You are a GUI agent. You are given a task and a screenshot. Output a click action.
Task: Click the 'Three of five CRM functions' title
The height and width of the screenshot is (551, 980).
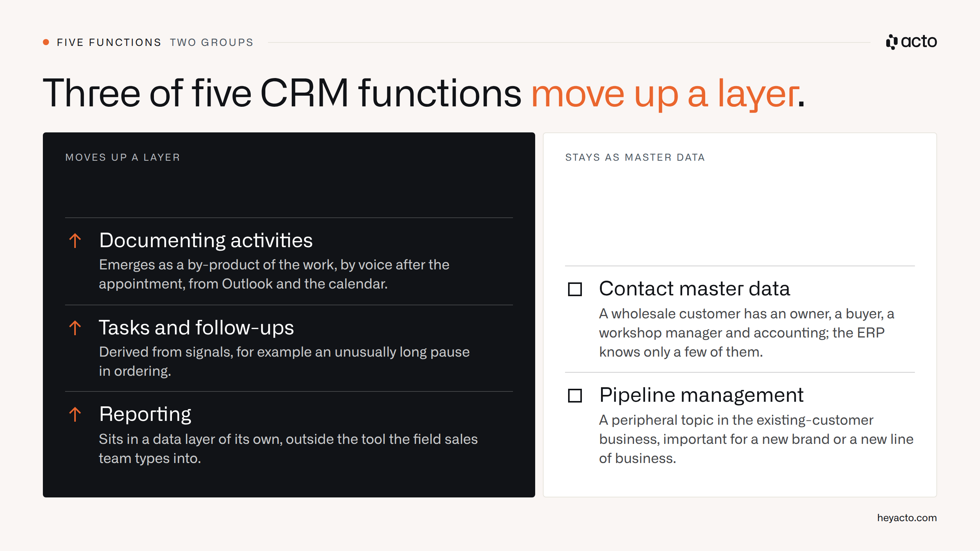282,93
